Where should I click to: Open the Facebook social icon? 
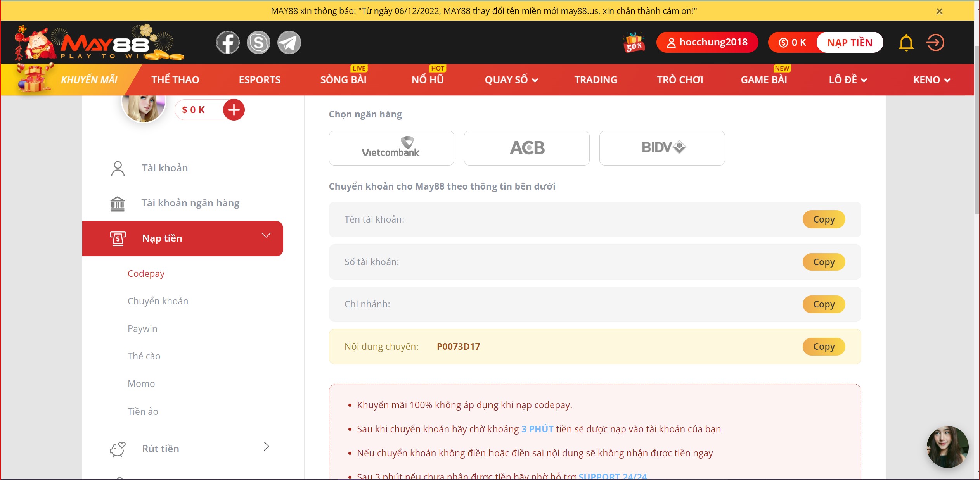228,43
